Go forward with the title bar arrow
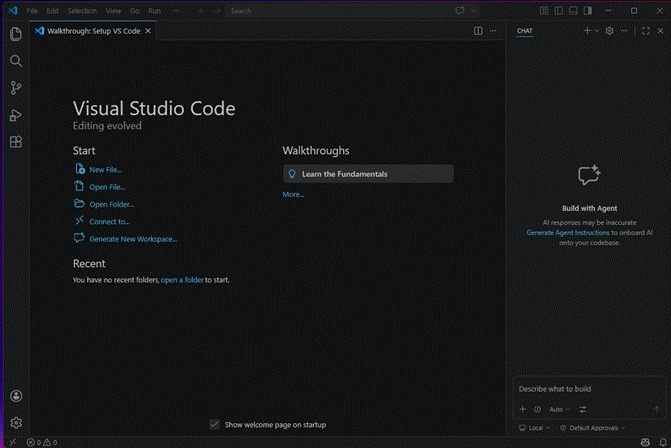The height and width of the screenshot is (448, 671). (x=217, y=11)
